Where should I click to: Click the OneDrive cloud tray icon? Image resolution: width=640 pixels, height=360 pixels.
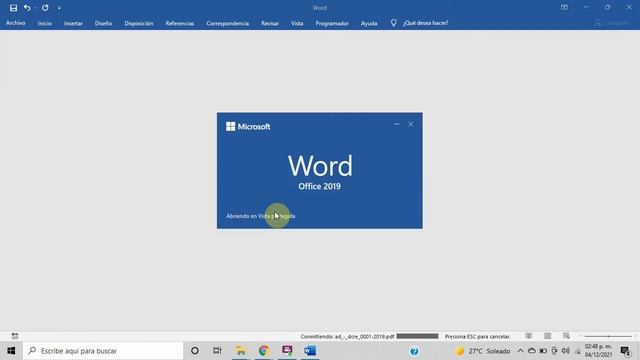click(531, 351)
